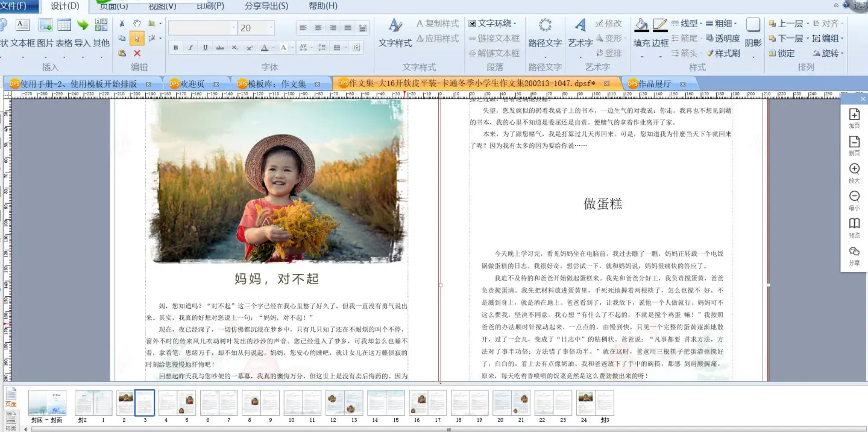Toggle bold formatting
This screenshot has height=432, width=868.
pos(175,48)
